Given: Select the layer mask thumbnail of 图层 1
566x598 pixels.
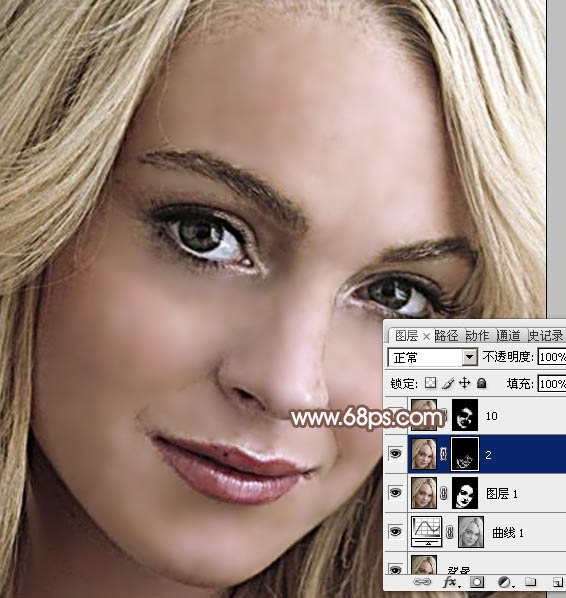Looking at the screenshot, I should click(x=465, y=493).
